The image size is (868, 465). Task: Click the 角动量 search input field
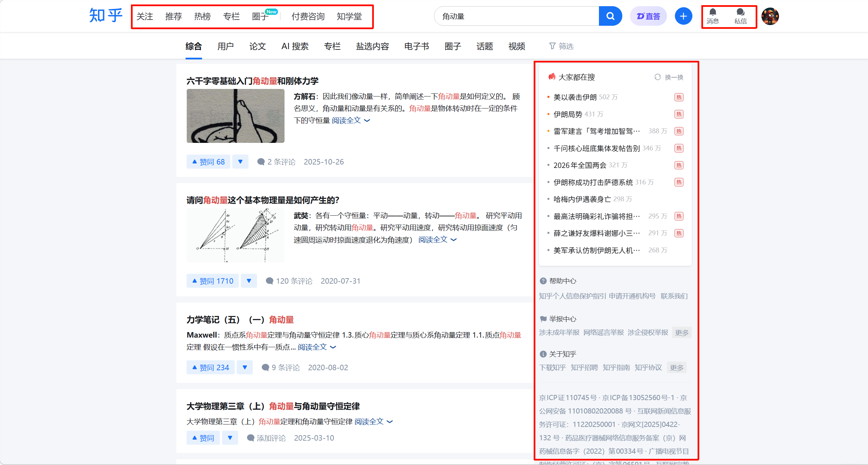pos(515,16)
